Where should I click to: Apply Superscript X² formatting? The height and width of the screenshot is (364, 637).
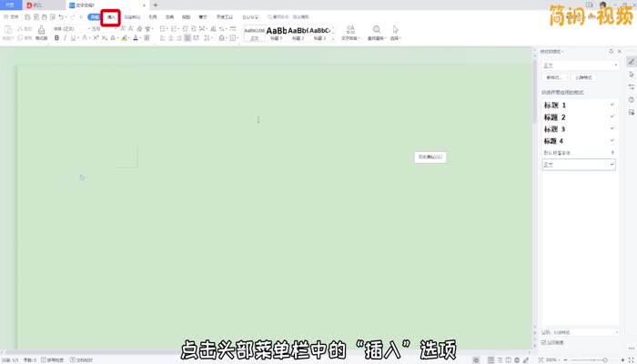click(x=96, y=38)
